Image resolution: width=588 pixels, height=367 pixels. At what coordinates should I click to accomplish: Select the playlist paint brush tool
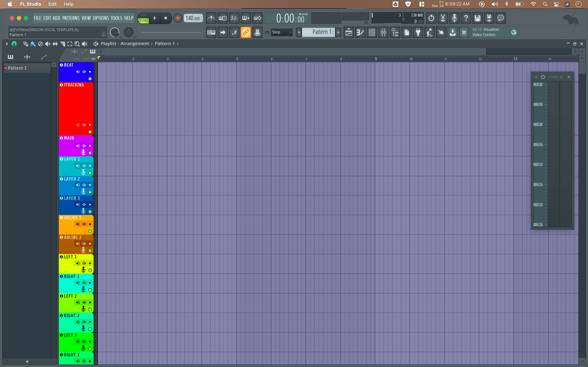click(33, 44)
